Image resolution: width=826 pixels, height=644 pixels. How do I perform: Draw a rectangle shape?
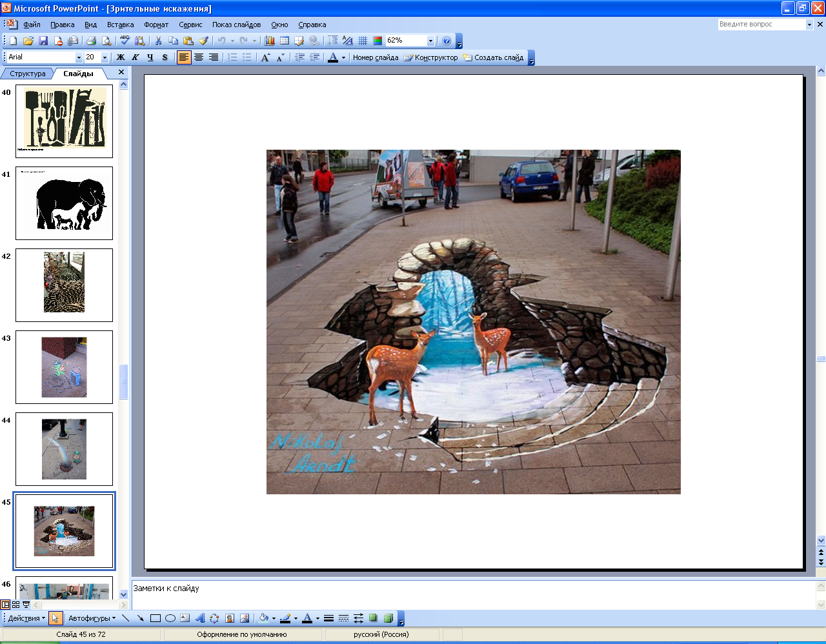pyautogui.click(x=156, y=618)
